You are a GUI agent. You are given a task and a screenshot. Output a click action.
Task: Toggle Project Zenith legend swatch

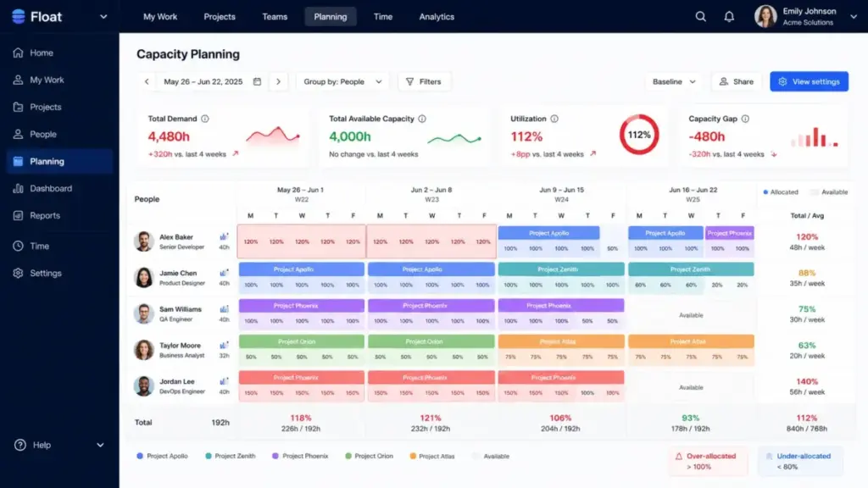(x=209, y=456)
